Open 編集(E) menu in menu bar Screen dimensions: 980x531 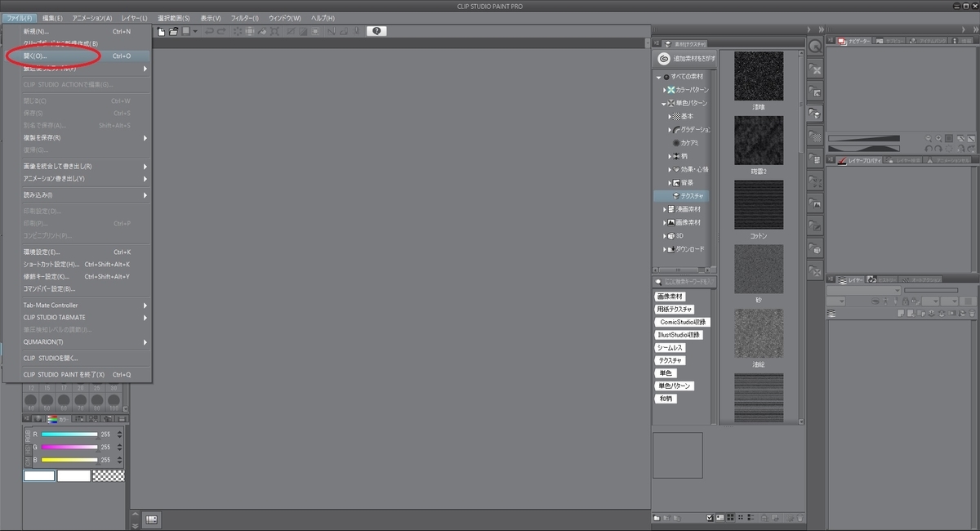(x=52, y=18)
